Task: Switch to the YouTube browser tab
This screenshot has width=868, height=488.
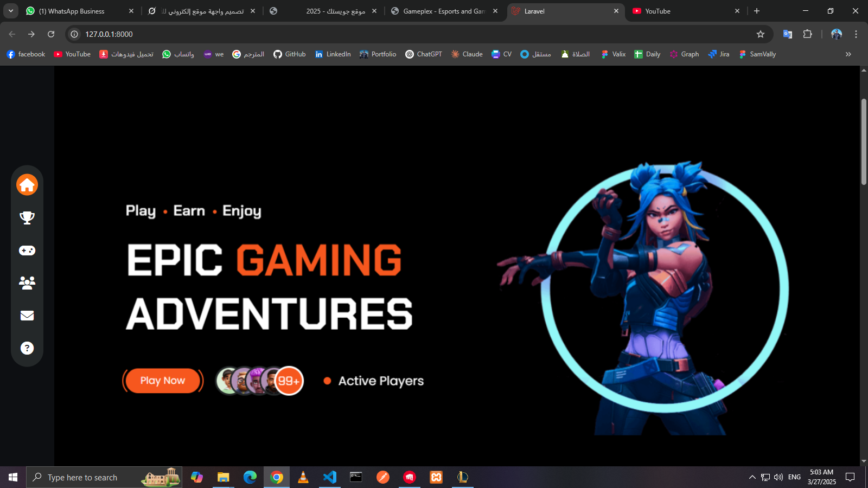Action: coord(685,11)
